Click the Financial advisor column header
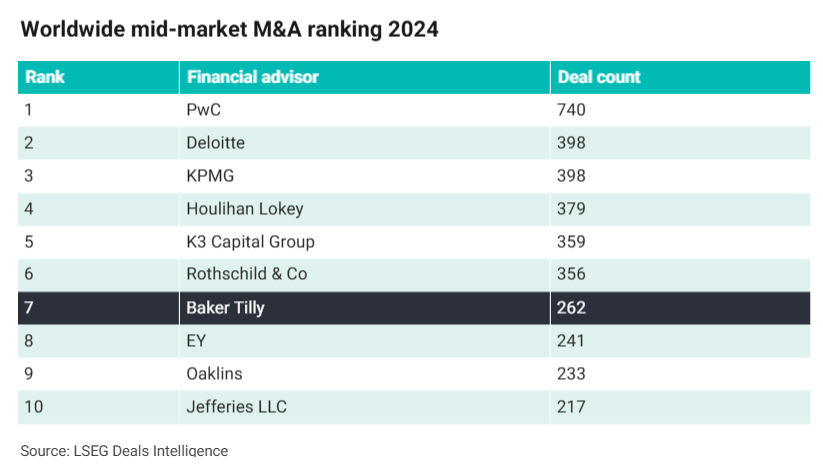 coord(252,77)
